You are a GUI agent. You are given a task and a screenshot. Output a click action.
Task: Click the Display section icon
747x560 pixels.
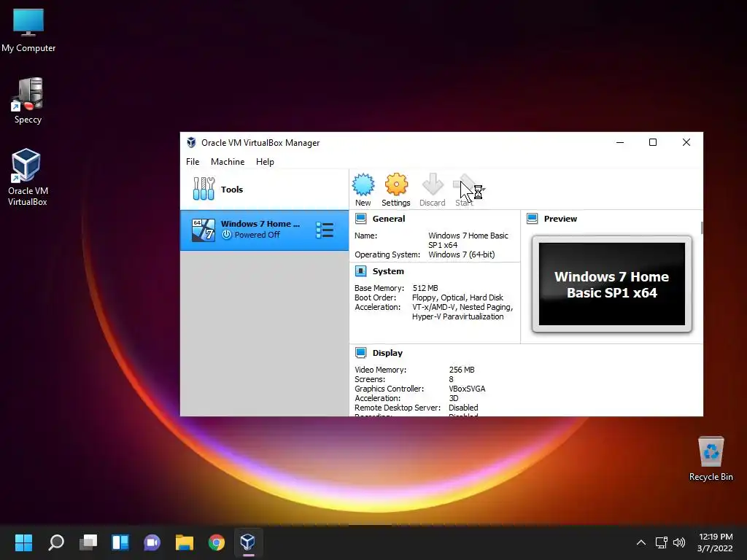(x=360, y=353)
